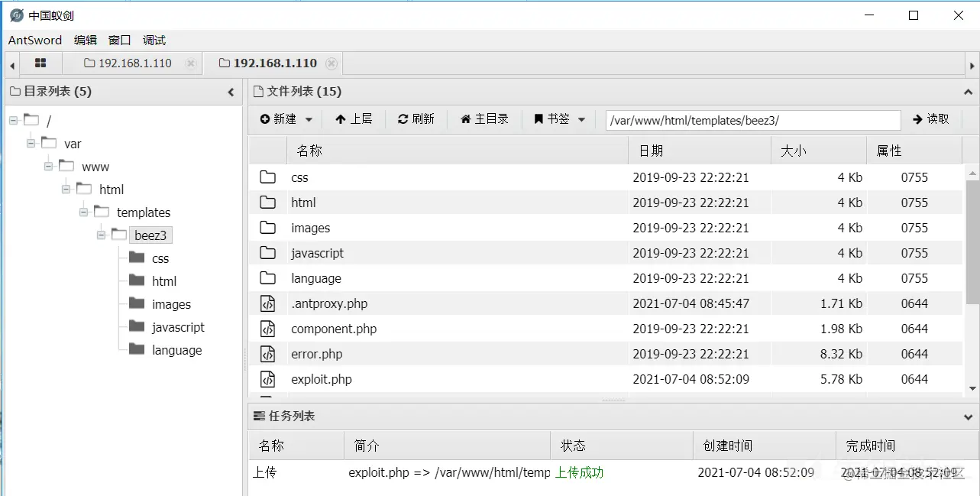Collapse the 目录列表 panel with its arrow

pos(231,92)
